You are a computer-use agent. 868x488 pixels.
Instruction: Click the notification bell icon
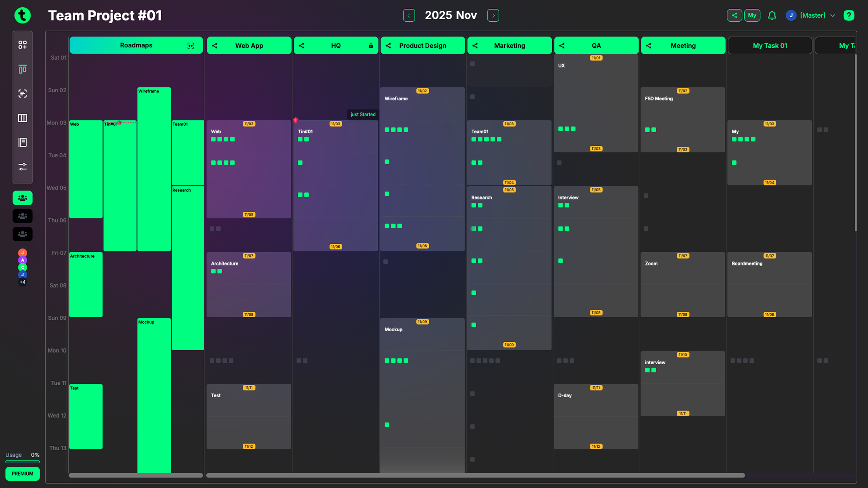pyautogui.click(x=772, y=15)
